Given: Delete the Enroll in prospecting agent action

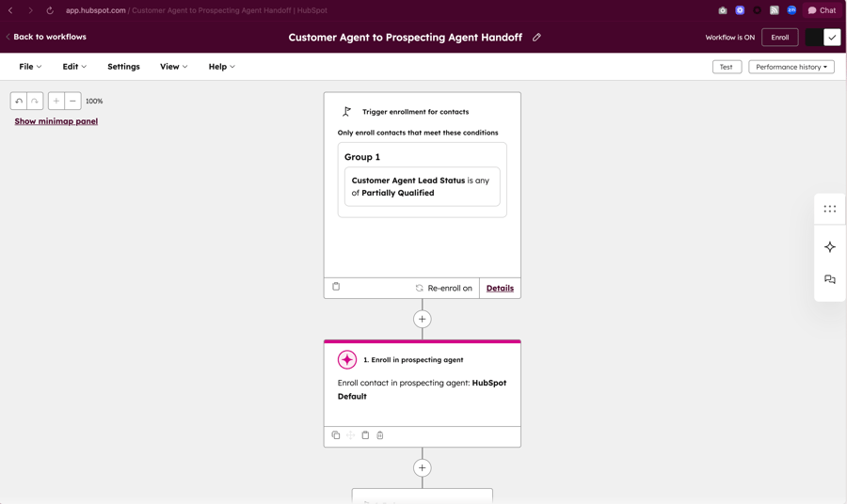Looking at the screenshot, I should [x=380, y=435].
